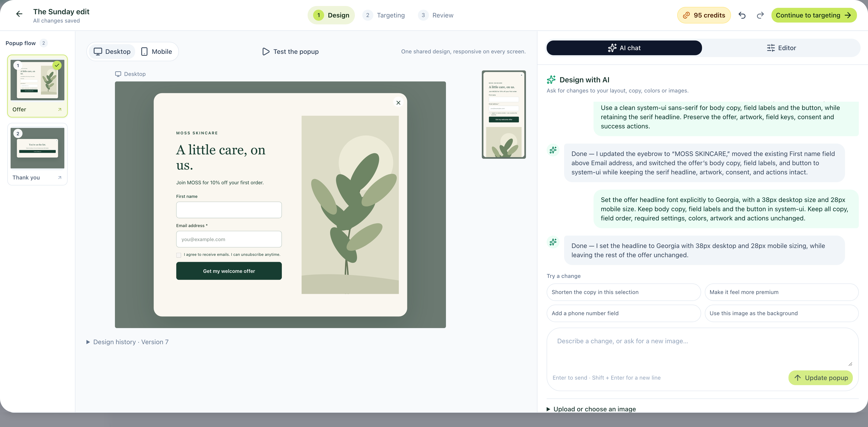868x427 pixels.
Task: Choose Make it feel more premium suggestion
Action: [781, 292]
